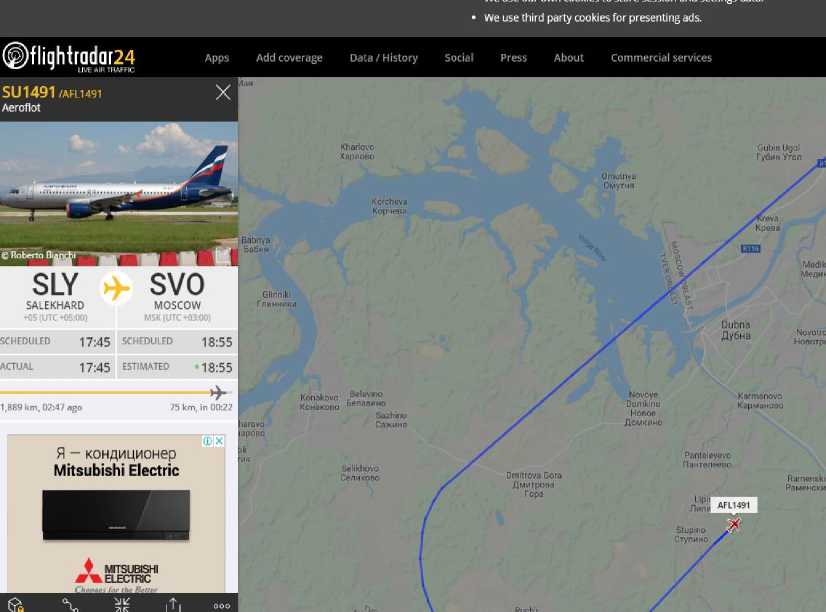
Task: Open ad info icon on Mitsubishi banner
Action: 208,441
